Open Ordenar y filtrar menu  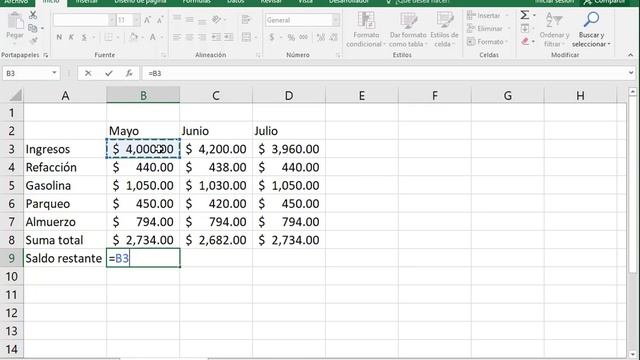pyautogui.click(x=554, y=29)
